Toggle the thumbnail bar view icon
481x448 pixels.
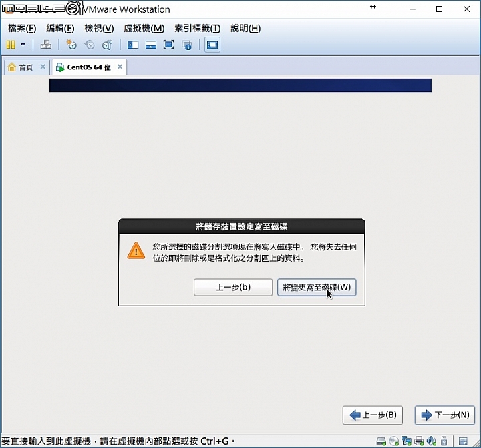pos(151,45)
